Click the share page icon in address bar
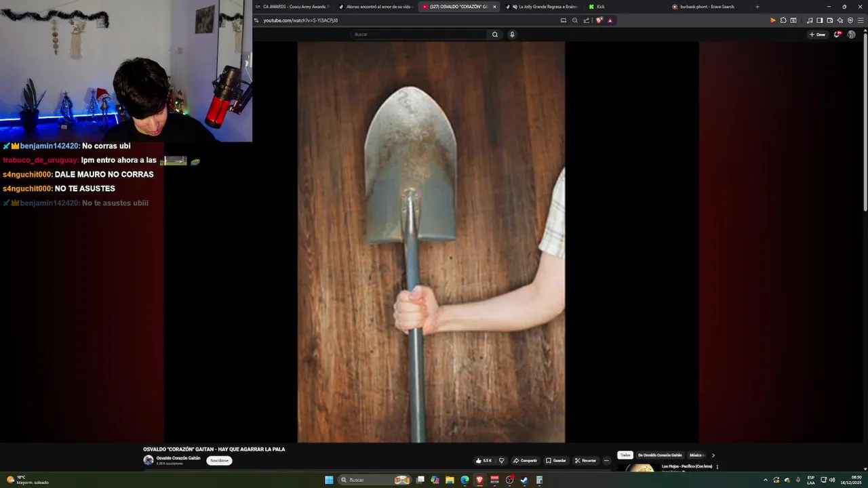 point(587,20)
